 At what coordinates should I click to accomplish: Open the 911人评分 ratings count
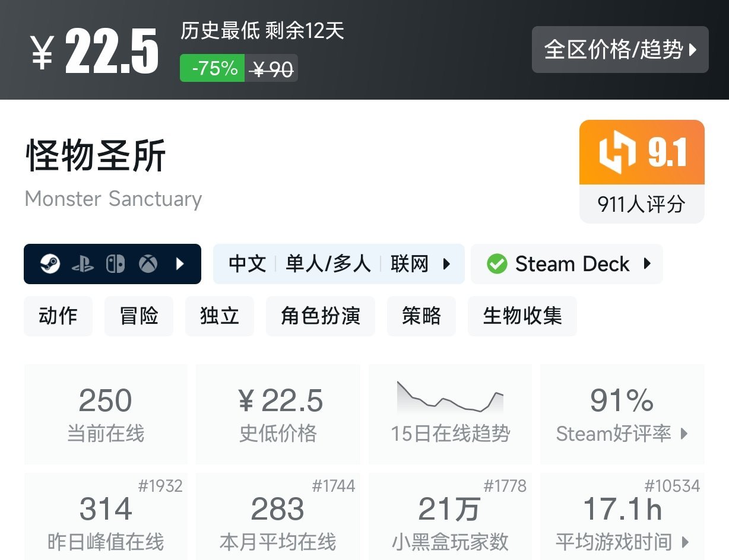coord(641,205)
